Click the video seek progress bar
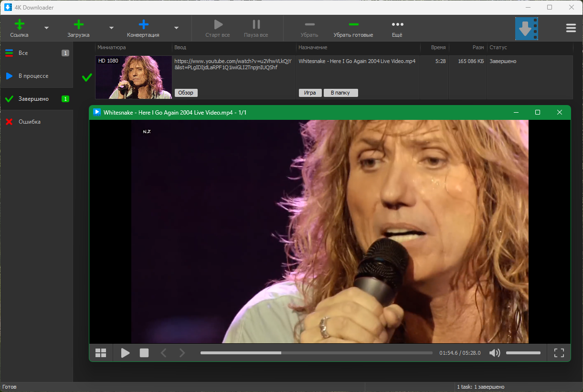This screenshot has width=583, height=392. click(x=317, y=353)
